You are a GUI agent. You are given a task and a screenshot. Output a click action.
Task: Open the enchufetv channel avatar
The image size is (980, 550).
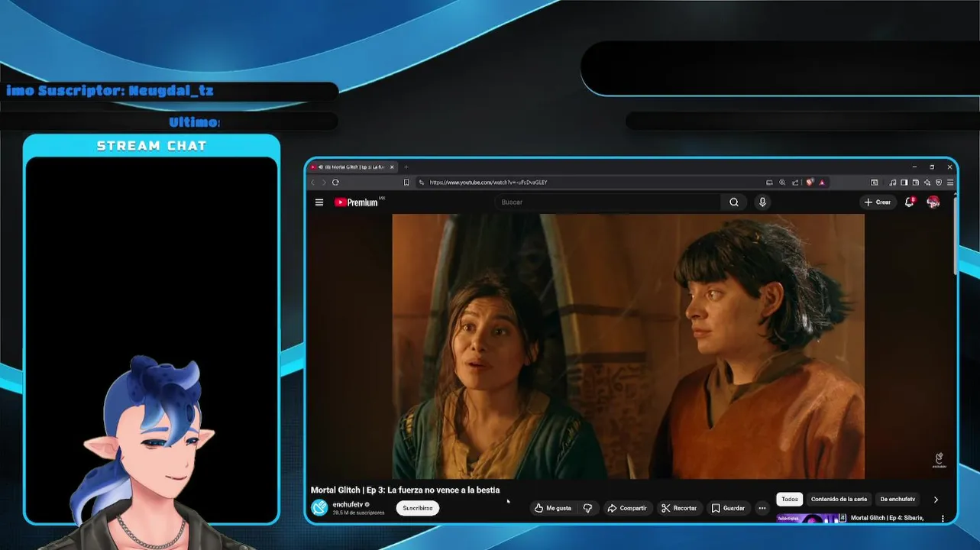(319, 508)
